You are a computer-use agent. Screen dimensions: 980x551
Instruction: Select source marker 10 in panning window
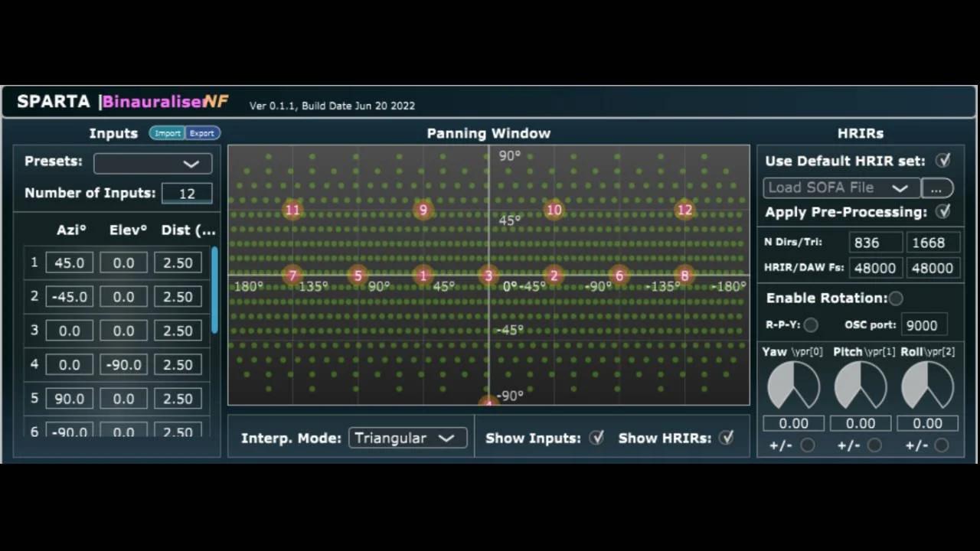click(554, 210)
